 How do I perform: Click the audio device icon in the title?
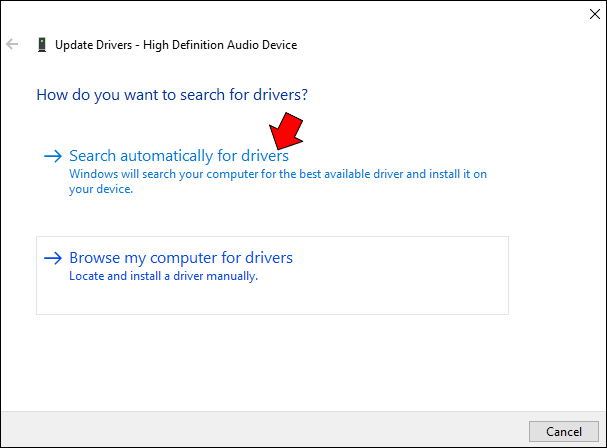42,45
